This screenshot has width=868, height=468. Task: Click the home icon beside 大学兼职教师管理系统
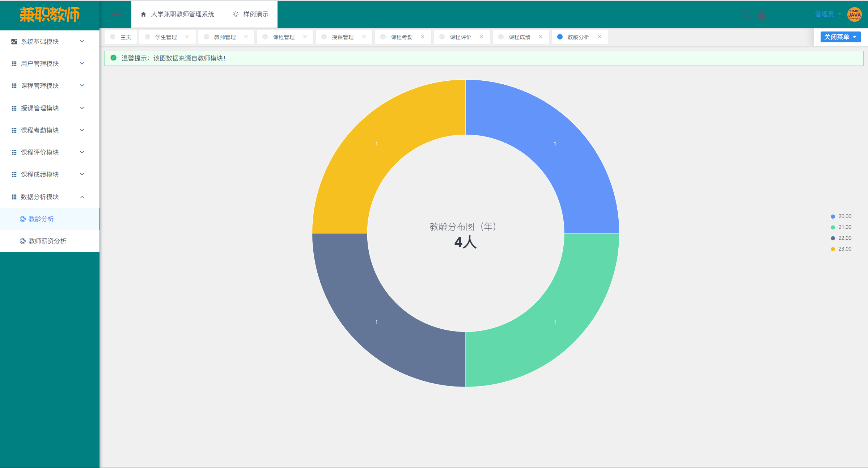[x=143, y=14]
